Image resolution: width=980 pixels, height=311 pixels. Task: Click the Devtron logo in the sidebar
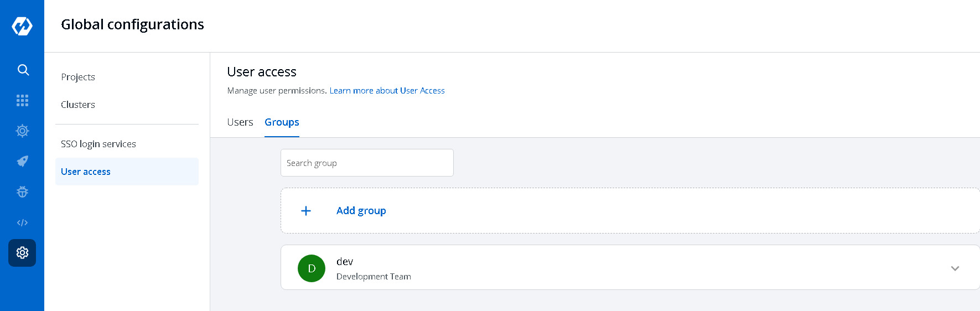pos(22,26)
